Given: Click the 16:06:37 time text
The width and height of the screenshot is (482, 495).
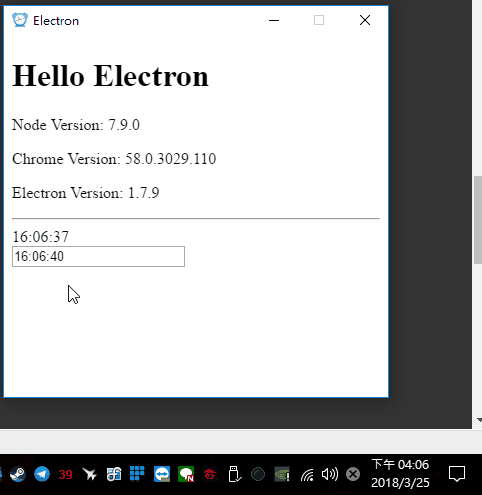Looking at the screenshot, I should point(40,237).
